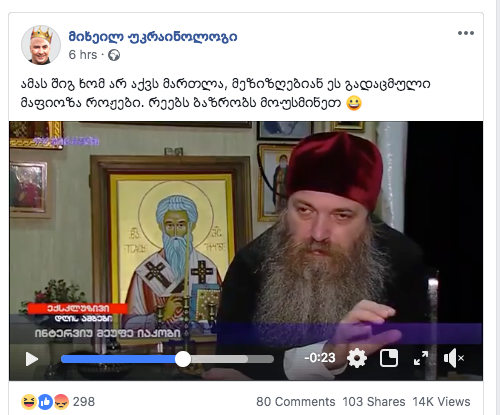View the 103 Shares list

(374, 402)
